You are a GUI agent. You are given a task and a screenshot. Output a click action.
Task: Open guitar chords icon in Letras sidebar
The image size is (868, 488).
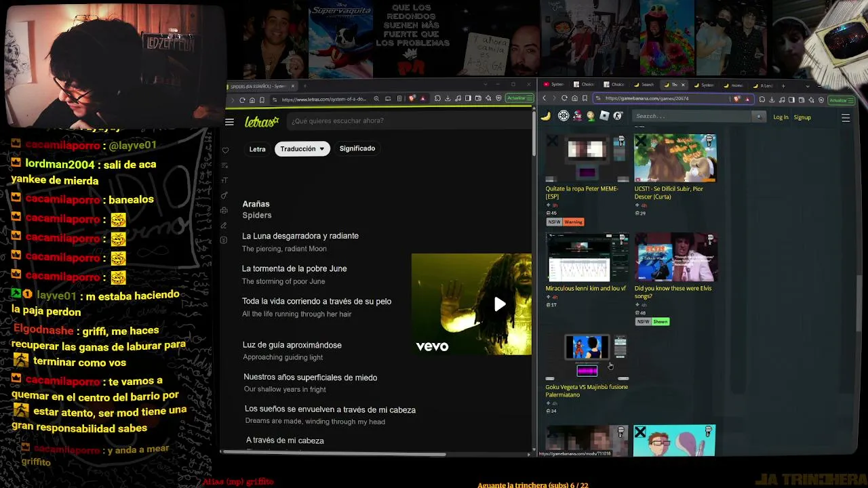coord(224,195)
